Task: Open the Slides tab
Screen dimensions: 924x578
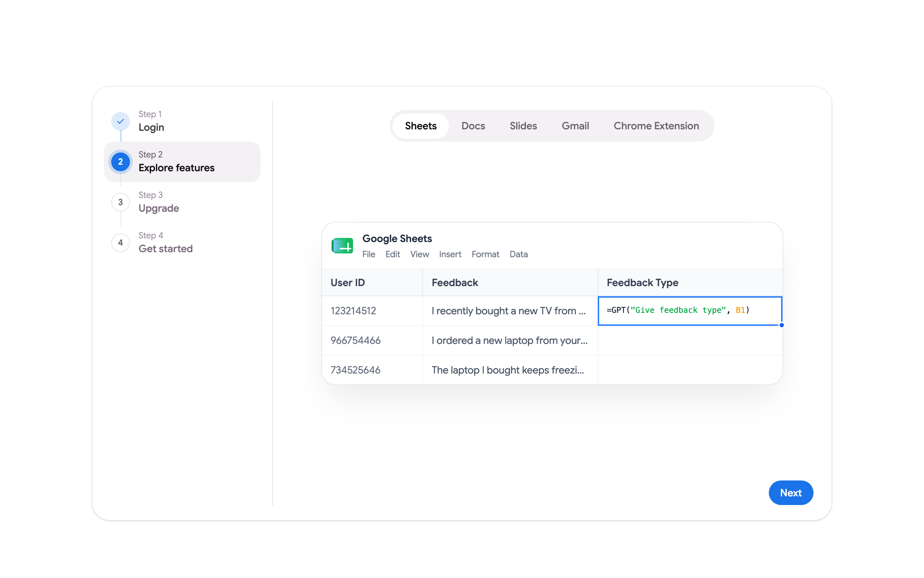Action: point(523,126)
